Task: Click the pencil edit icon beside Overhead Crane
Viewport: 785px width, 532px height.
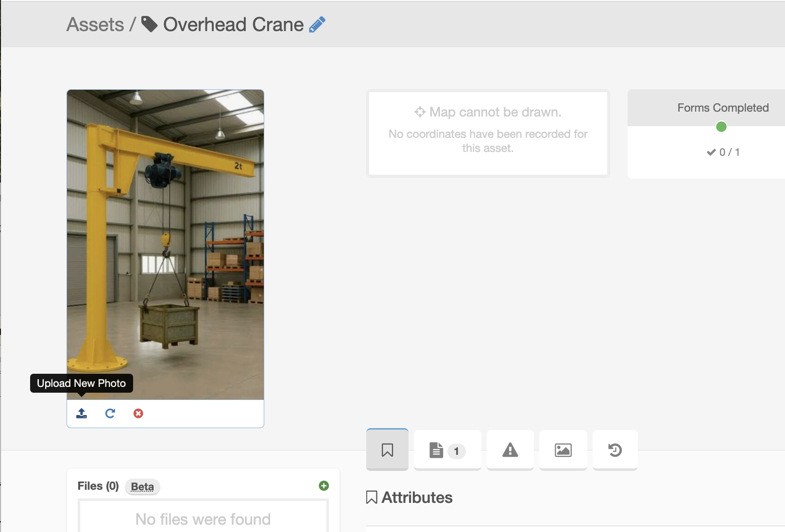Action: (317, 25)
